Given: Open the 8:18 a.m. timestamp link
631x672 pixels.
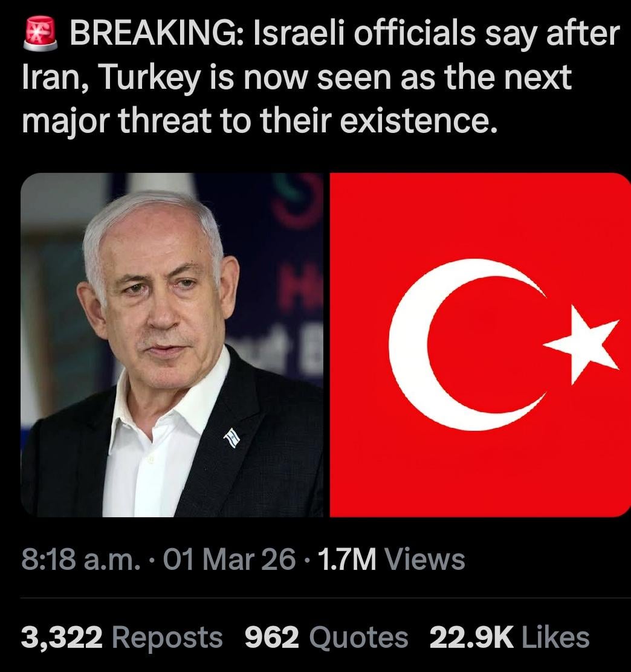Looking at the screenshot, I should click(x=80, y=560).
